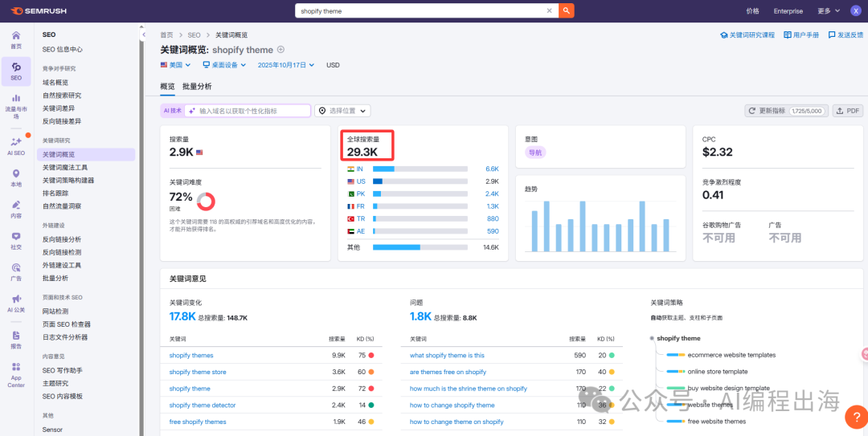868x436 pixels.
Task: Open 域名概览 in the sidebar
Action: (x=55, y=83)
